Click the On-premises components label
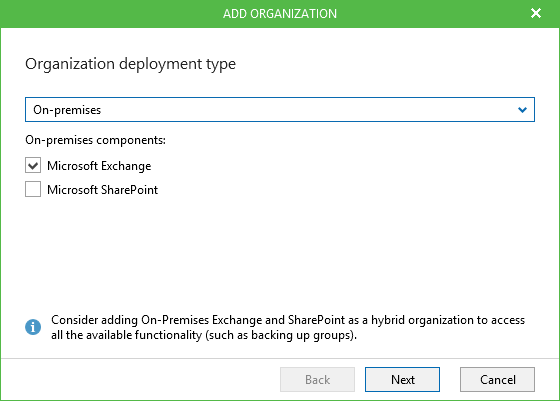This screenshot has width=560, height=401. (95, 140)
